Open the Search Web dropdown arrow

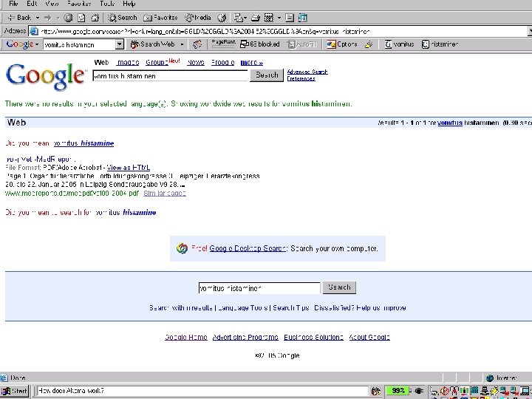tap(182, 44)
